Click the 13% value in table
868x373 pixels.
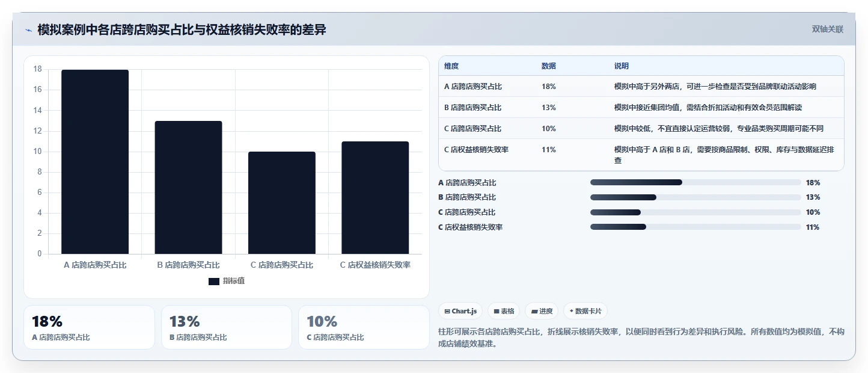549,108
